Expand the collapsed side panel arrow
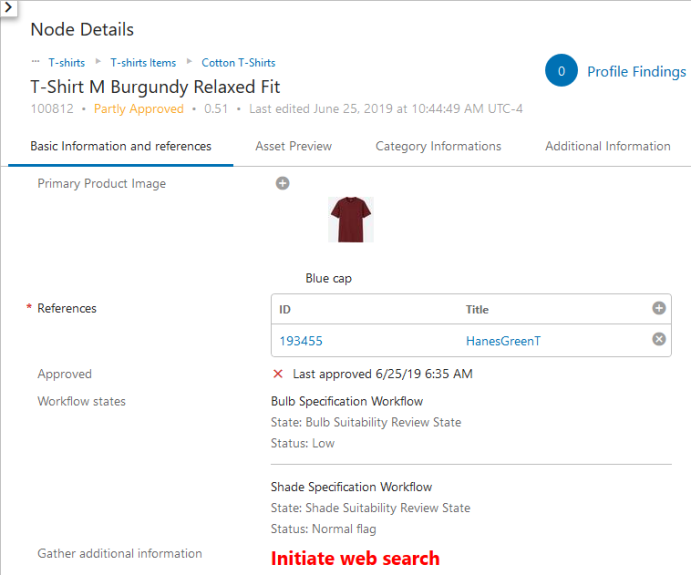The width and height of the screenshot is (691, 575). tap(7, 7)
